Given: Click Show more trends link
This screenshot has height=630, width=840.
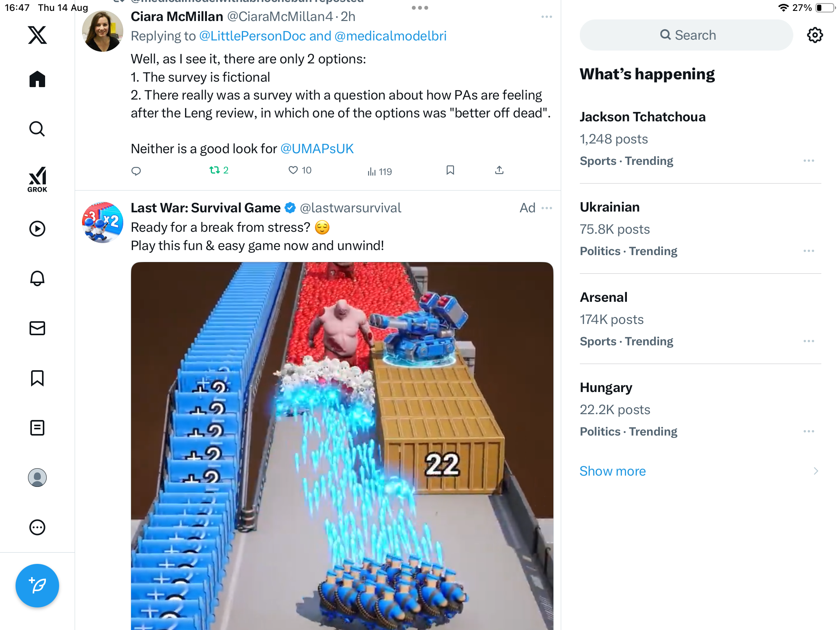Looking at the screenshot, I should (x=612, y=471).
